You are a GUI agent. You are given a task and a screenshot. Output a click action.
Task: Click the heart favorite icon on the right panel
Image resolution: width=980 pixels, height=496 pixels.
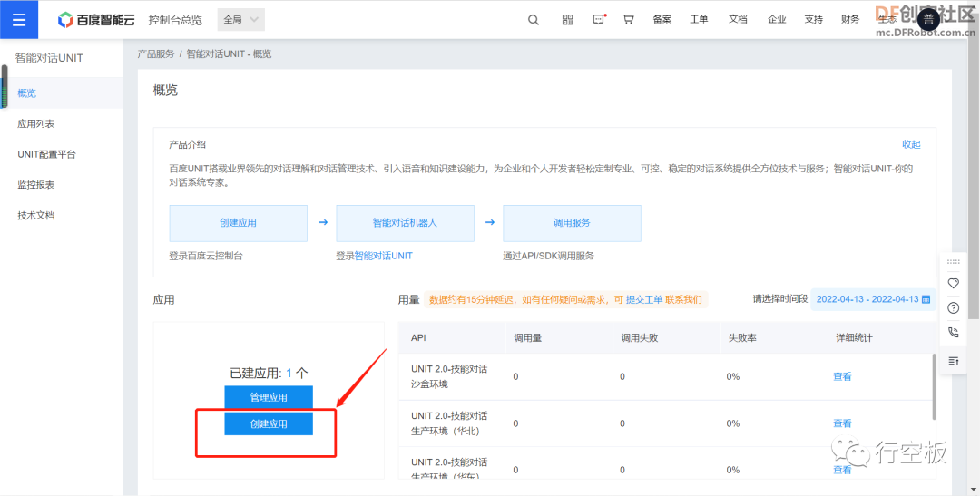coord(953,283)
